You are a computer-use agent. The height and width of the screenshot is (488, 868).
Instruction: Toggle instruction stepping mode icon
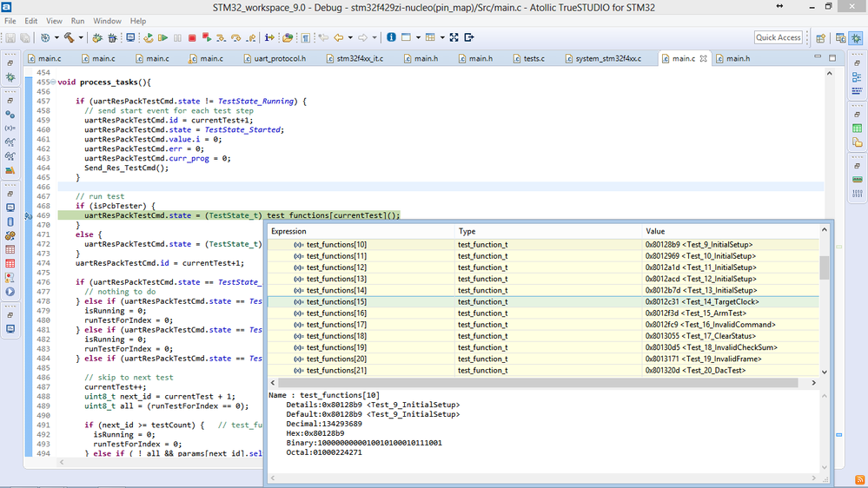click(x=269, y=37)
